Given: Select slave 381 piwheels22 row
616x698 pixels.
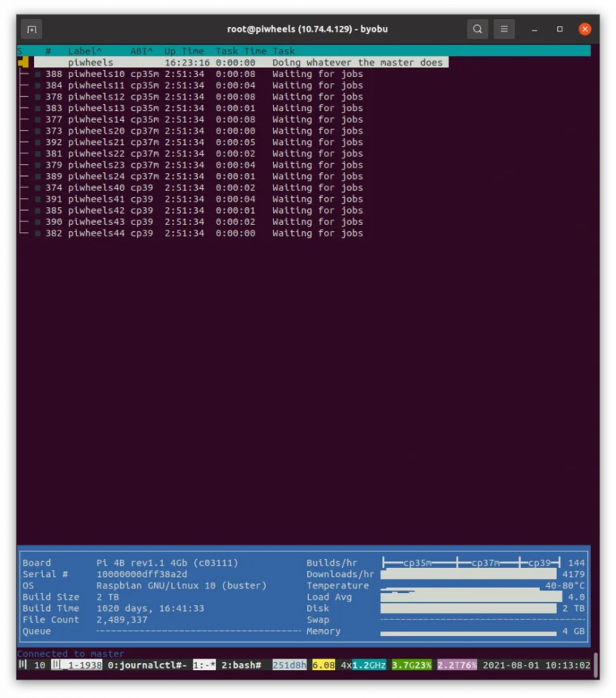Looking at the screenshot, I should click(204, 153).
